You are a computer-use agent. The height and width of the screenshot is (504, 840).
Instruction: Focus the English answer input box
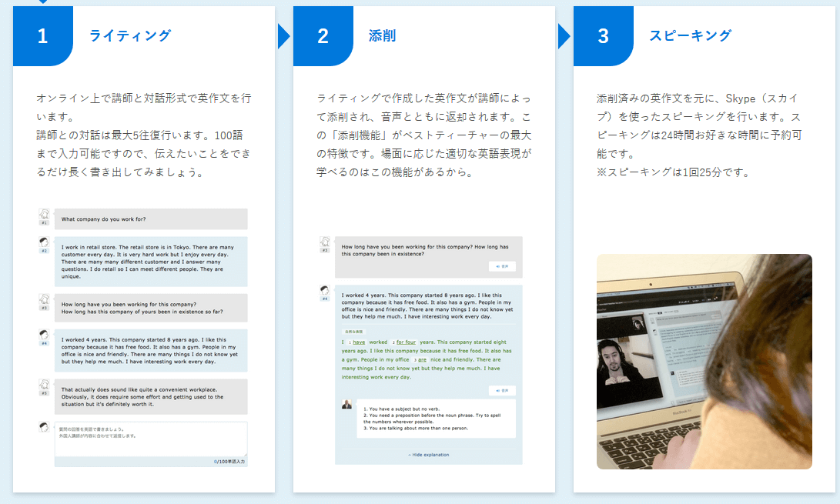[x=151, y=439]
